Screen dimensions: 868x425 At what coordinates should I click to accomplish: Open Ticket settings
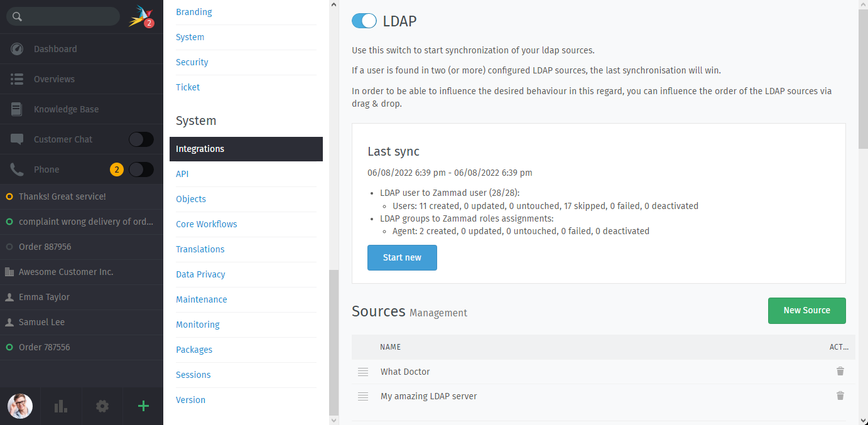click(188, 87)
